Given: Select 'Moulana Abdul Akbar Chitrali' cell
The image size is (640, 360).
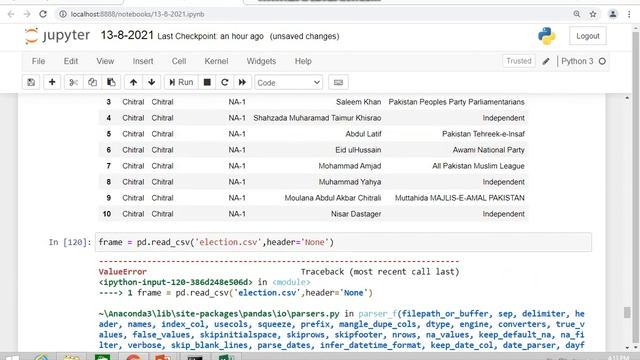Looking at the screenshot, I should (x=333, y=198).
